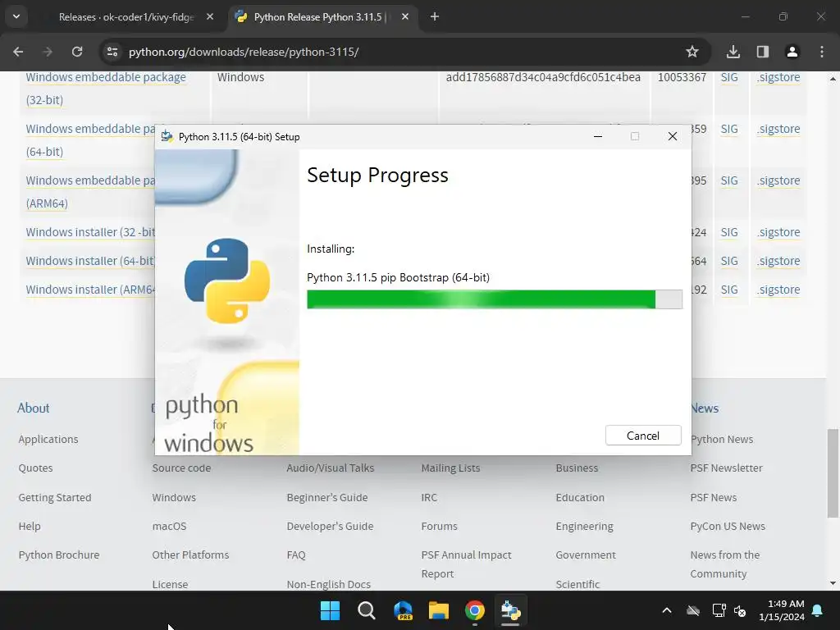Open FAQ footer link

pos(296,555)
